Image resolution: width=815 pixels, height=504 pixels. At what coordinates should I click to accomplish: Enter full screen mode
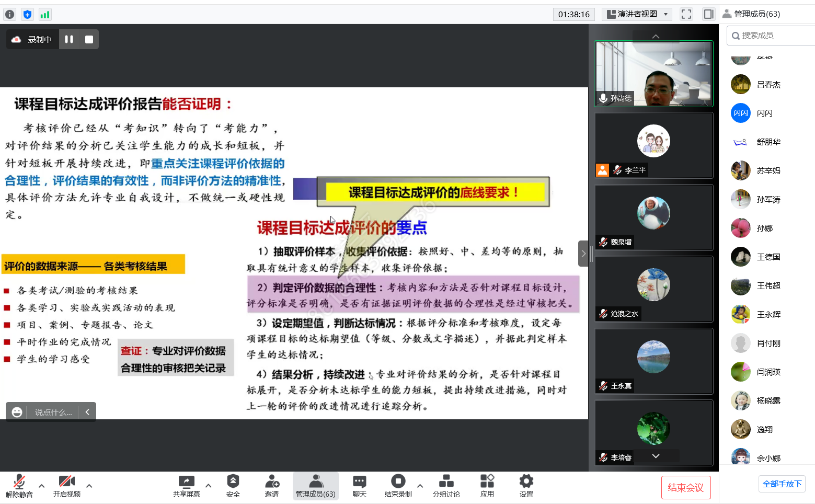(686, 14)
